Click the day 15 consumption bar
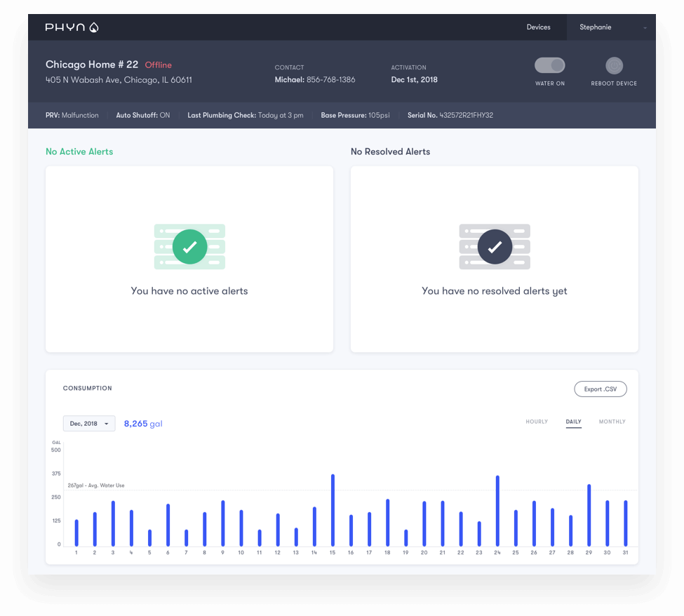 click(x=333, y=510)
